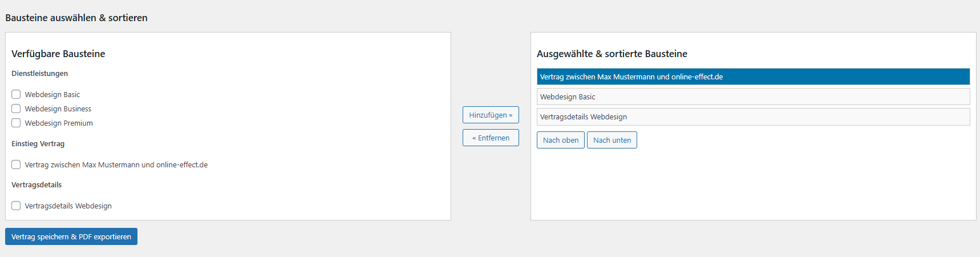Click the Webdesign Business label text
Image resolution: width=980 pixels, height=257 pixels.
[x=58, y=109]
